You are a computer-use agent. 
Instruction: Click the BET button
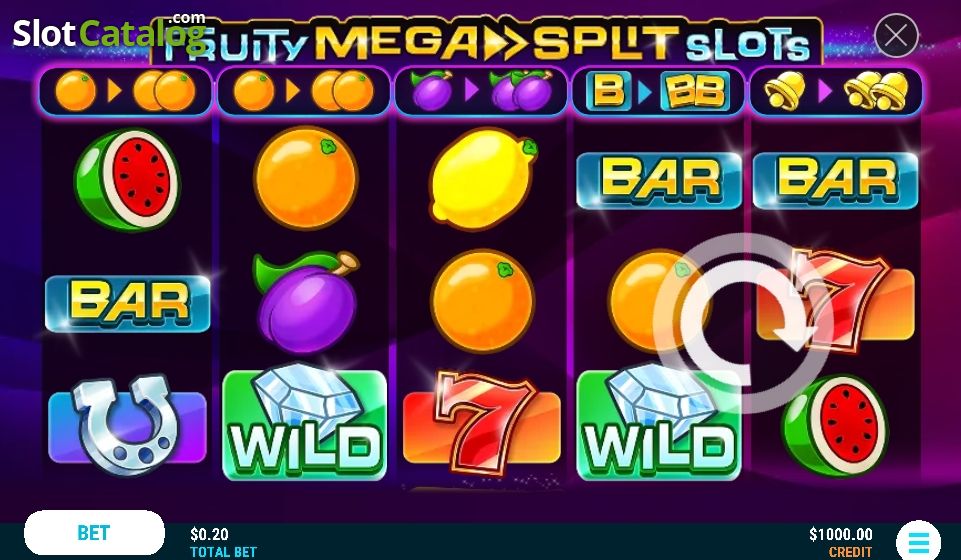94,532
